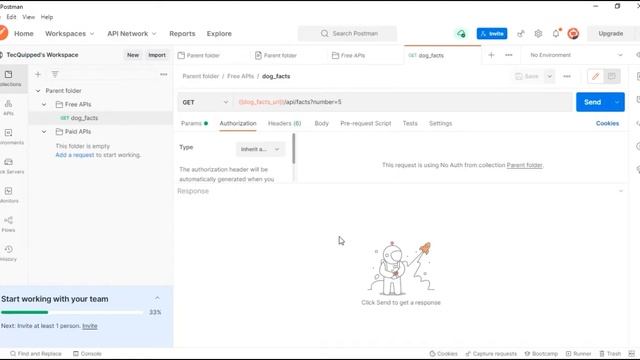Open Bootcamp in the status bar
Viewport: 640px width, 360px height.
[x=541, y=353]
